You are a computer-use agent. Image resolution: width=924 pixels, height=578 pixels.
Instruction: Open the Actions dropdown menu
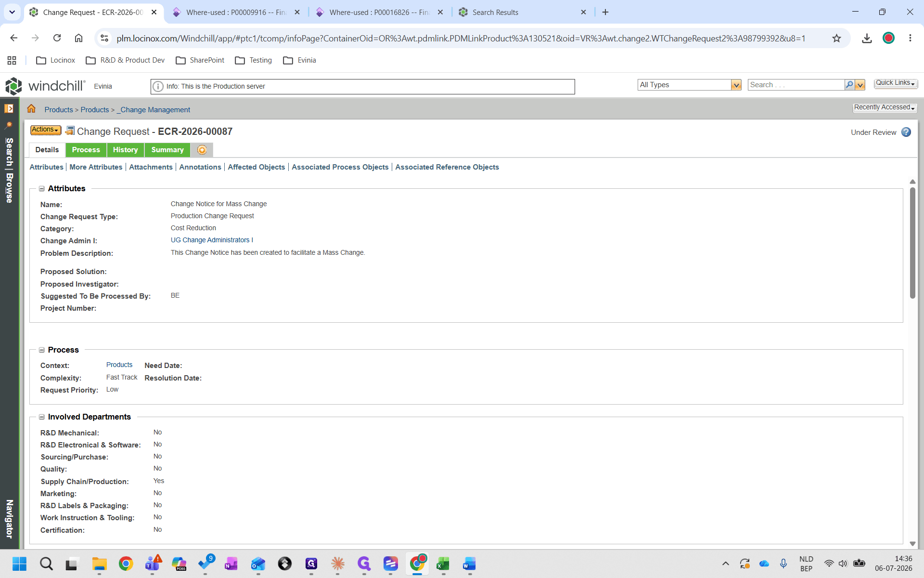pyautogui.click(x=45, y=130)
